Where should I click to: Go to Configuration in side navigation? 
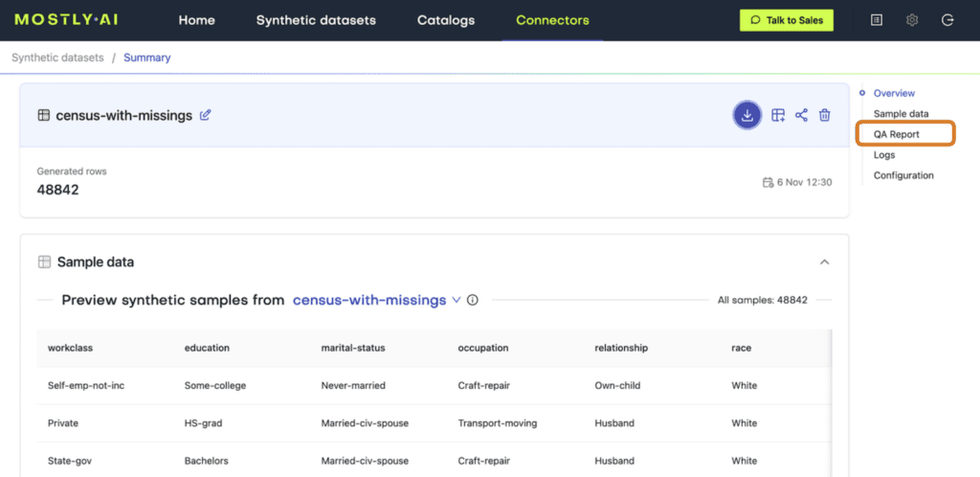coord(903,175)
